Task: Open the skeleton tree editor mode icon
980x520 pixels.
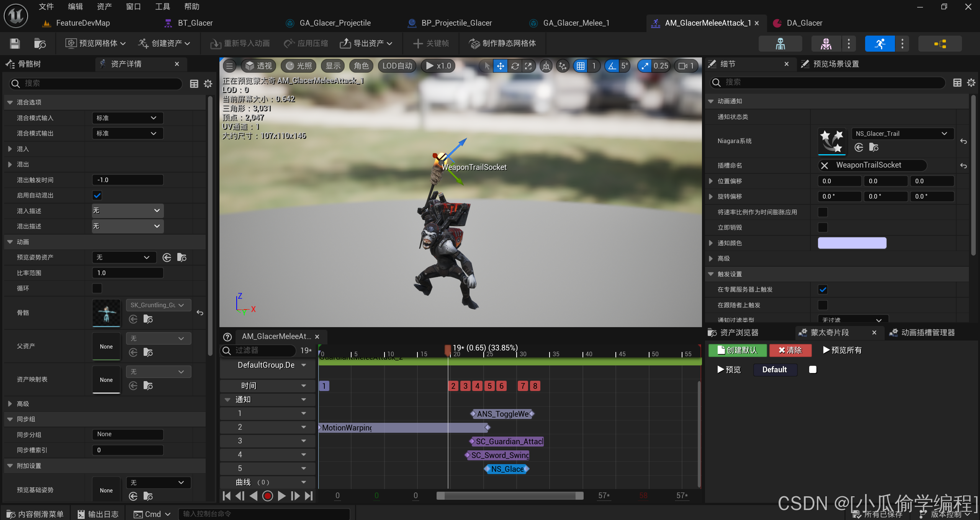Action: 780,44
